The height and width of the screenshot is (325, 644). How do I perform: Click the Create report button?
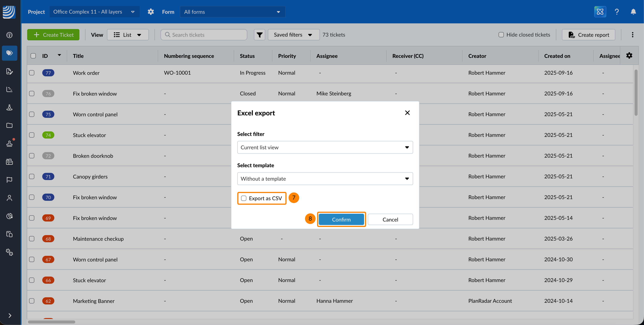pos(589,35)
